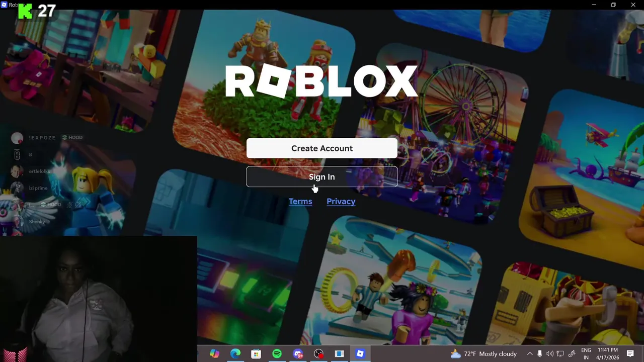Show hidden system tray icons

[x=530, y=354]
